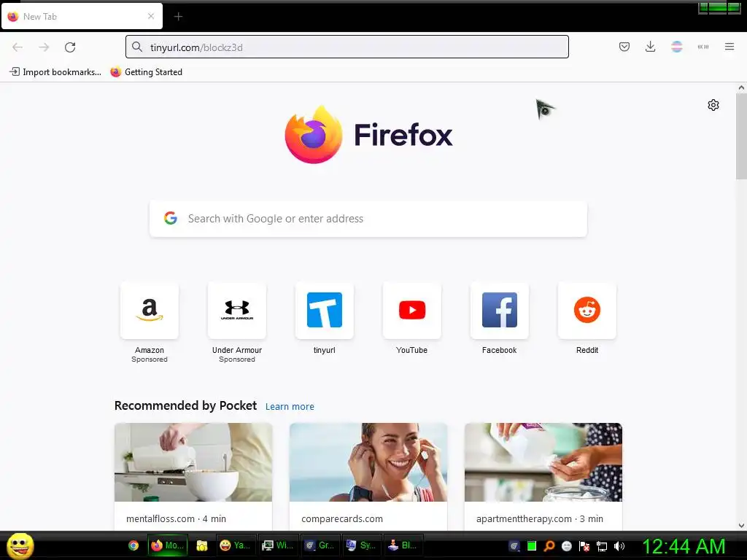Screen dimensions: 747x560
Task: Go back using the back arrow
Action: point(18,47)
